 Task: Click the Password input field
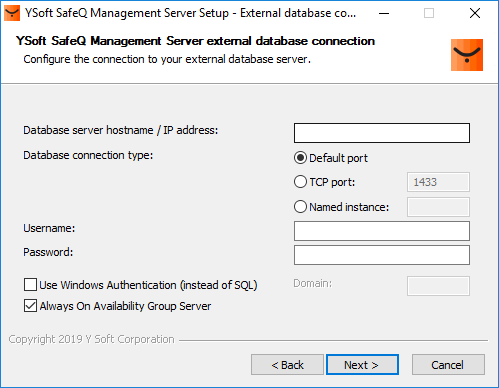pyautogui.click(x=382, y=255)
